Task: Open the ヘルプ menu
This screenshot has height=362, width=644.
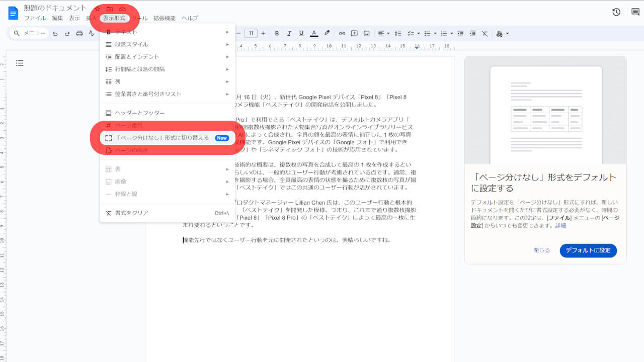Action: click(190, 18)
